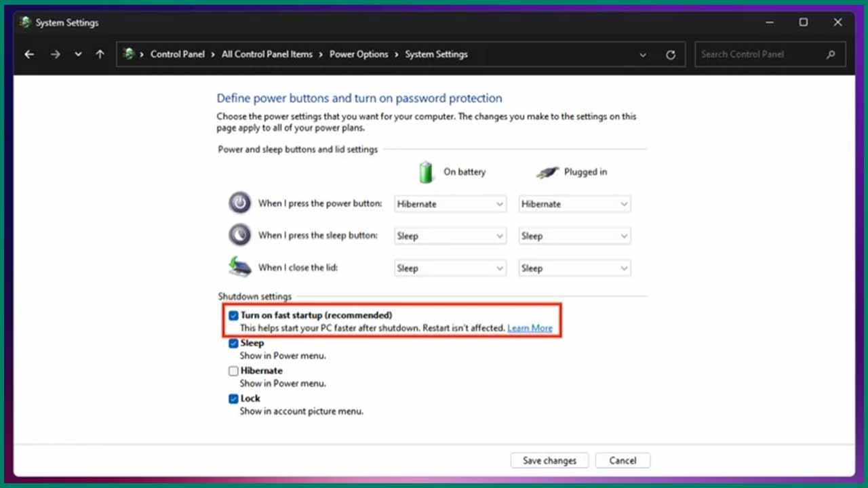Enable the Hibernate checkbox

[233, 371]
